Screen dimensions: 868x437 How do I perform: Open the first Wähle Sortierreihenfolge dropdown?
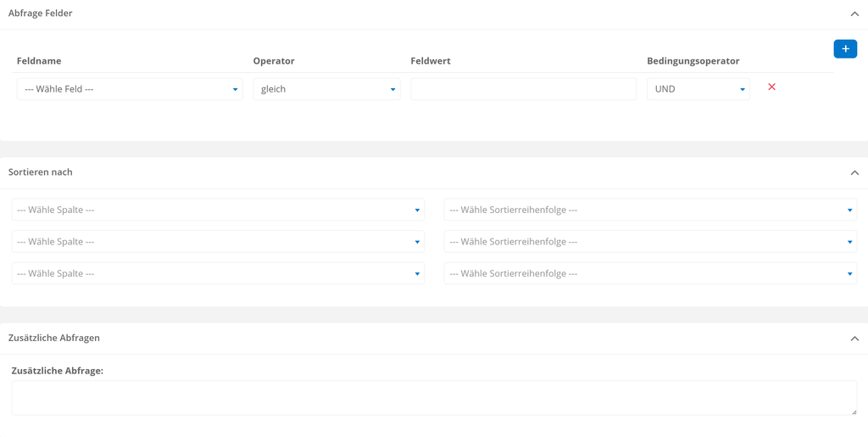point(650,210)
